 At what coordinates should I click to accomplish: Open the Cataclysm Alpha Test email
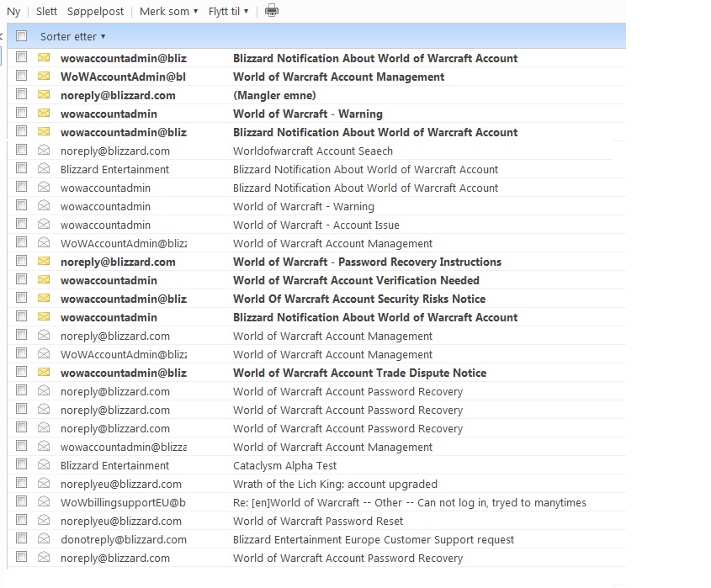click(284, 465)
